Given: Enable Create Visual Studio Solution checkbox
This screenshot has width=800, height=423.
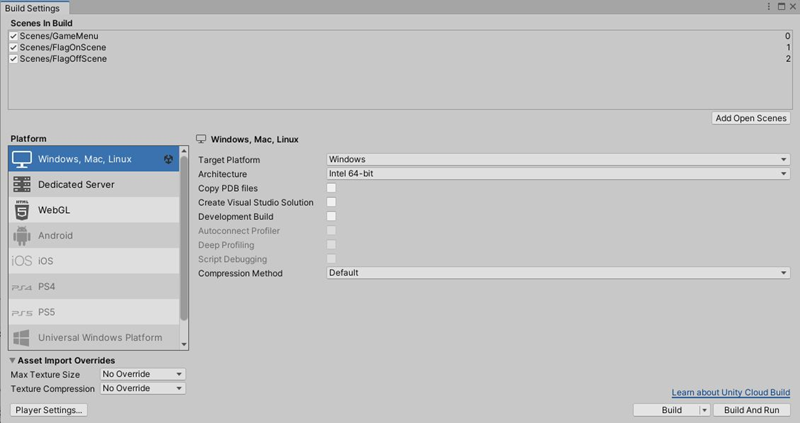Looking at the screenshot, I should coord(331,202).
